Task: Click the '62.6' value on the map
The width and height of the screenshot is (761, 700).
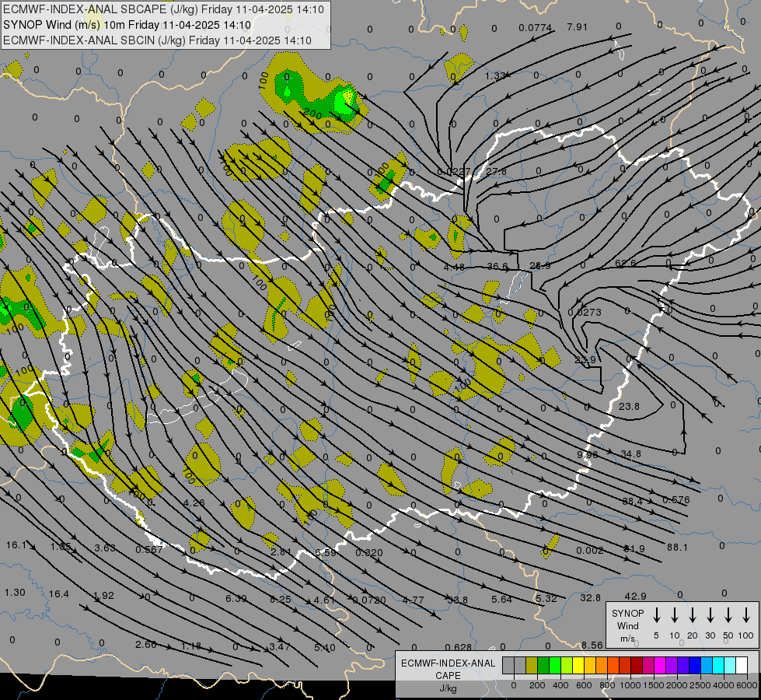Action: point(625,264)
